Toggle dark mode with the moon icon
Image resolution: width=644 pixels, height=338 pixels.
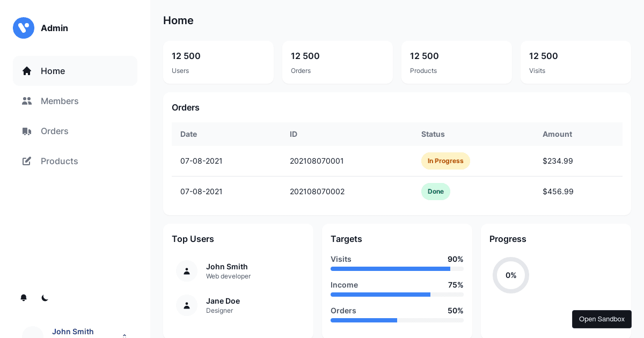pos(45,298)
